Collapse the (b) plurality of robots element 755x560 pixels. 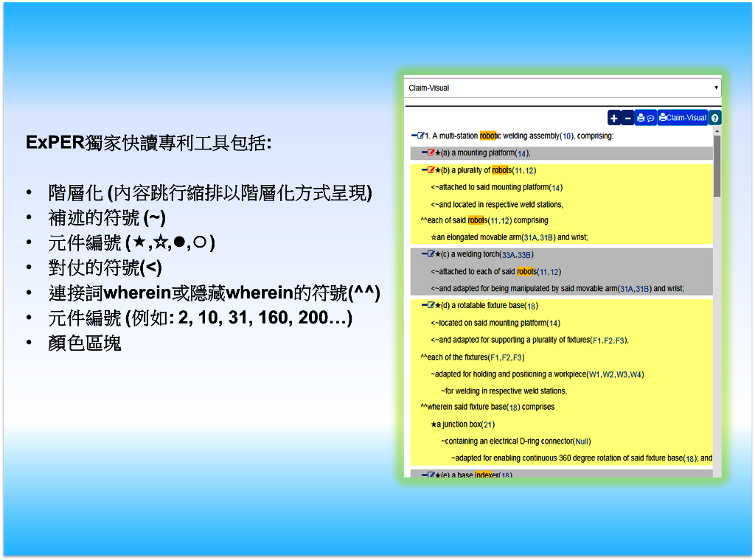pos(424,169)
